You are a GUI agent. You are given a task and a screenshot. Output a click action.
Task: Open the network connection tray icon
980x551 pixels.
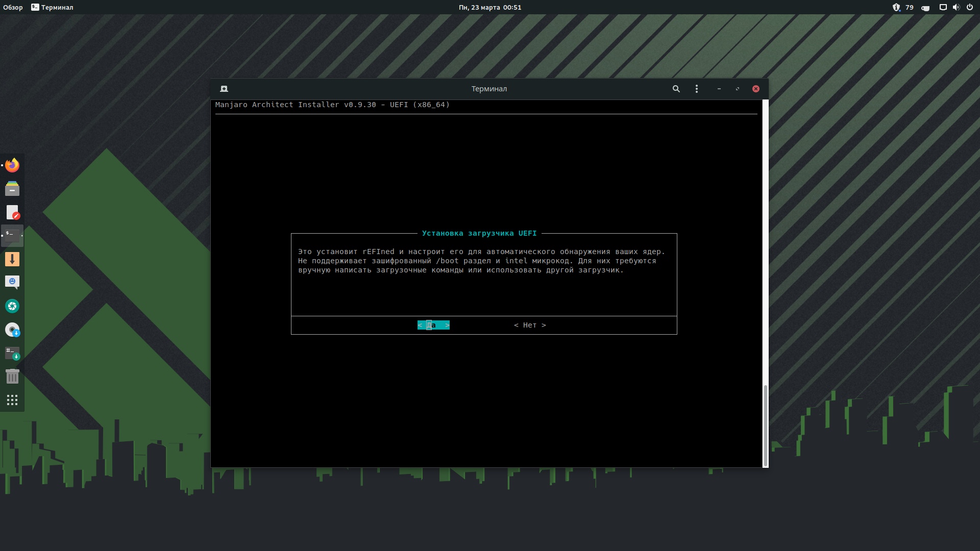point(943,7)
